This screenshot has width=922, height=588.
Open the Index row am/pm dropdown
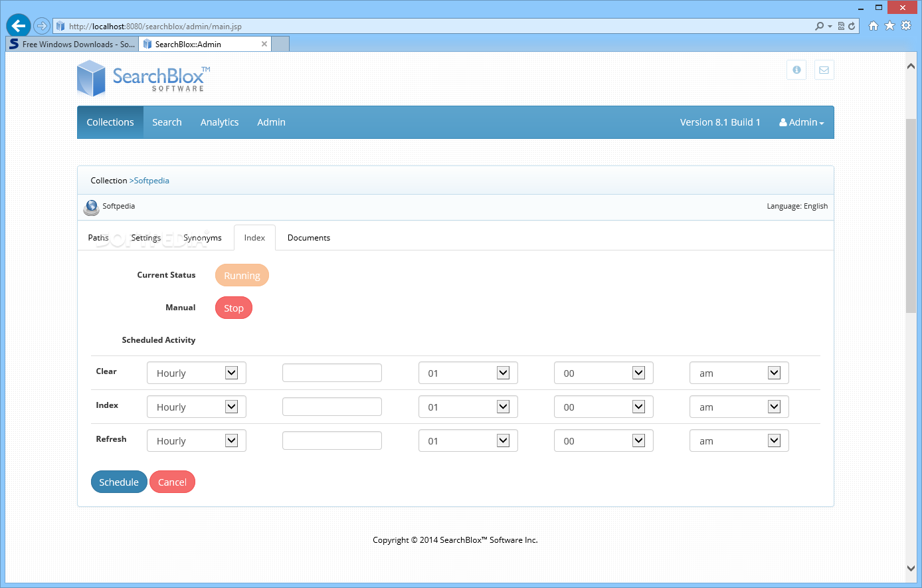(x=739, y=407)
